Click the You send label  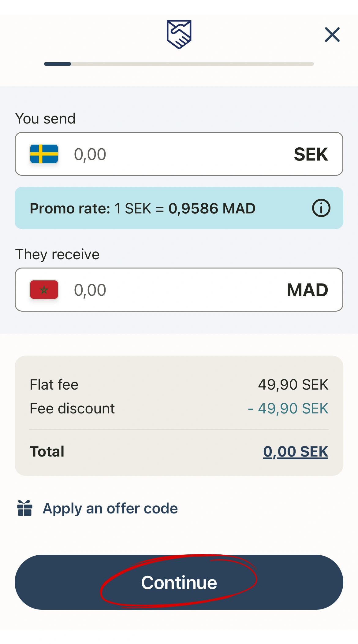[x=45, y=119]
